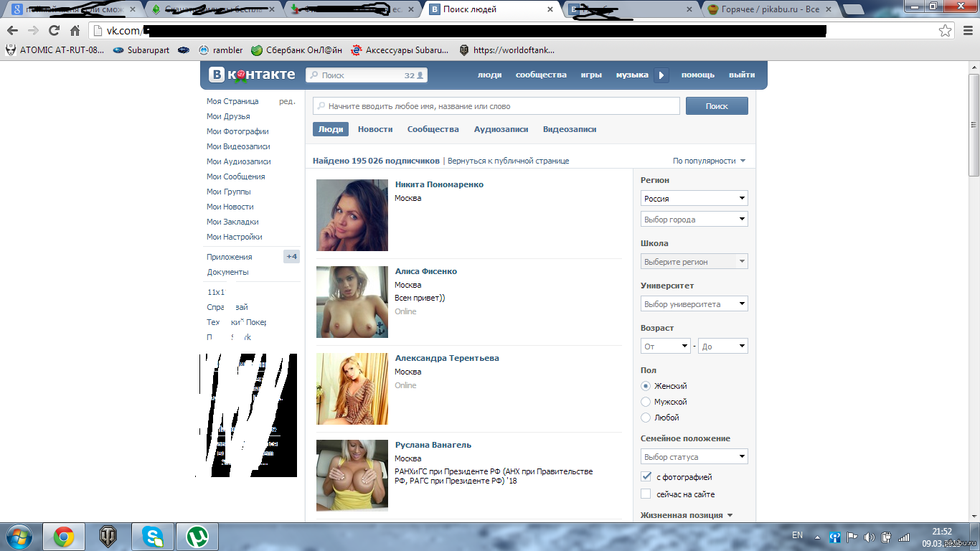The image size is (980, 551).
Task: Select the Женский gender radio button
Action: pos(646,386)
